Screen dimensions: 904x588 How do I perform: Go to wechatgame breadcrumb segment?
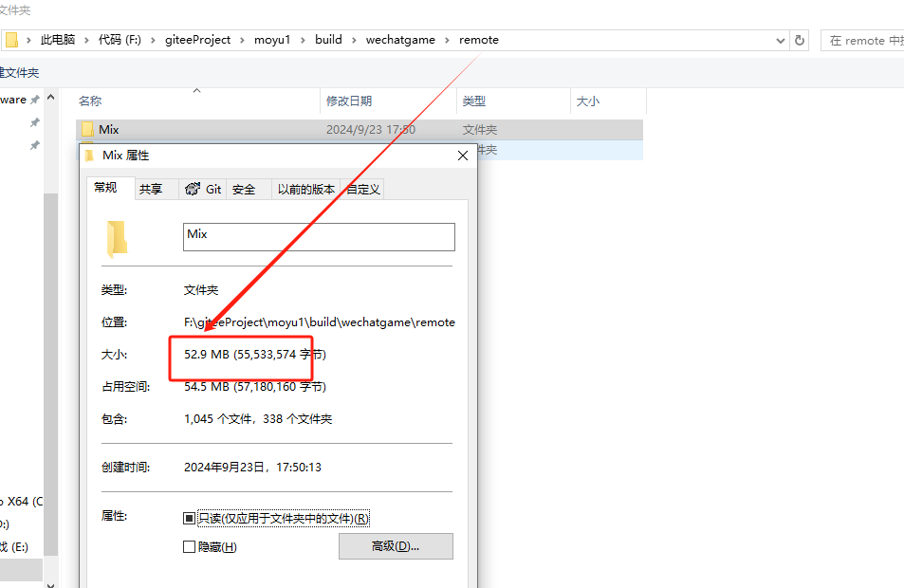point(400,40)
